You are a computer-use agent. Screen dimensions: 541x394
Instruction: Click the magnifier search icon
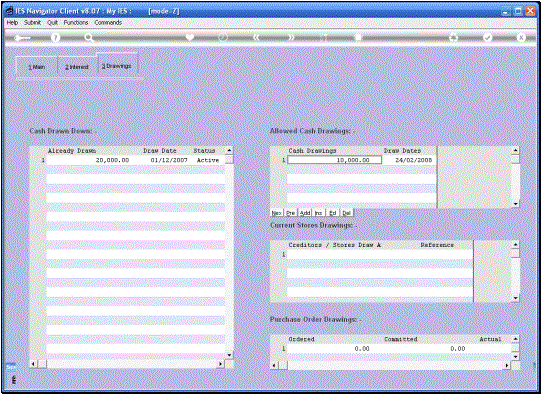click(x=89, y=38)
